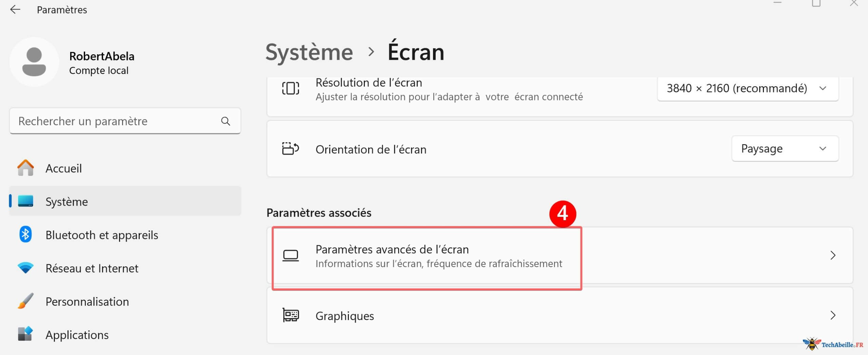
Task: Click the search magnifier icon
Action: (x=225, y=121)
